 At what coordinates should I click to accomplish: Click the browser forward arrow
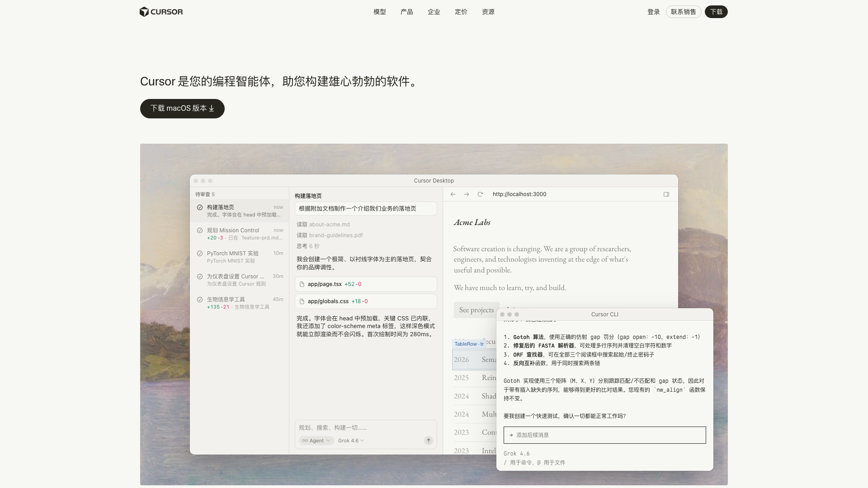coord(467,194)
